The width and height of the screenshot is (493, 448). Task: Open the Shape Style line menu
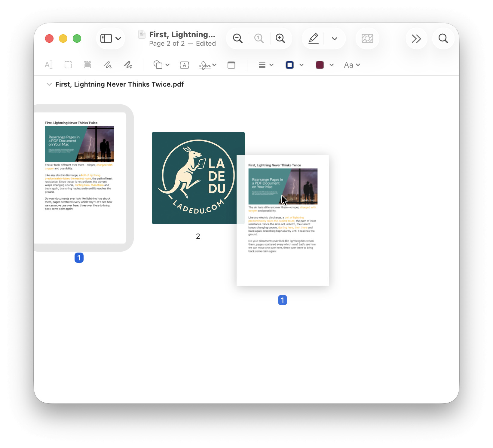click(266, 65)
